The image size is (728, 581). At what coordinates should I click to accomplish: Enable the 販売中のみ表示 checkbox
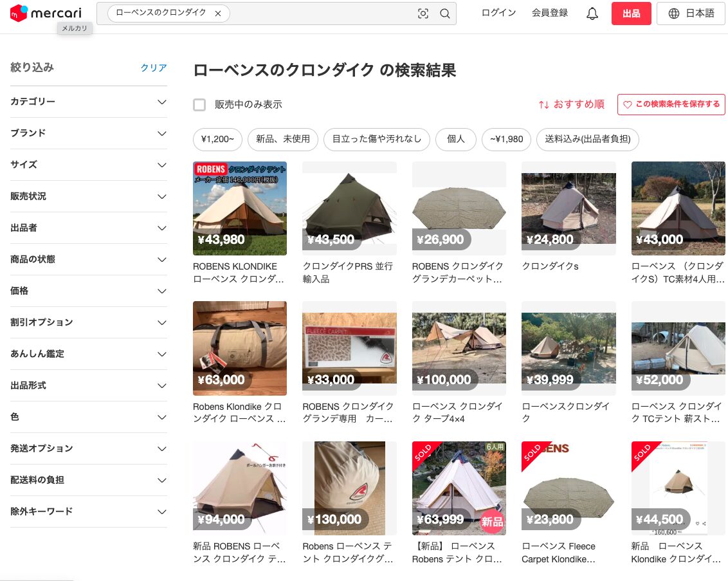pyautogui.click(x=199, y=105)
